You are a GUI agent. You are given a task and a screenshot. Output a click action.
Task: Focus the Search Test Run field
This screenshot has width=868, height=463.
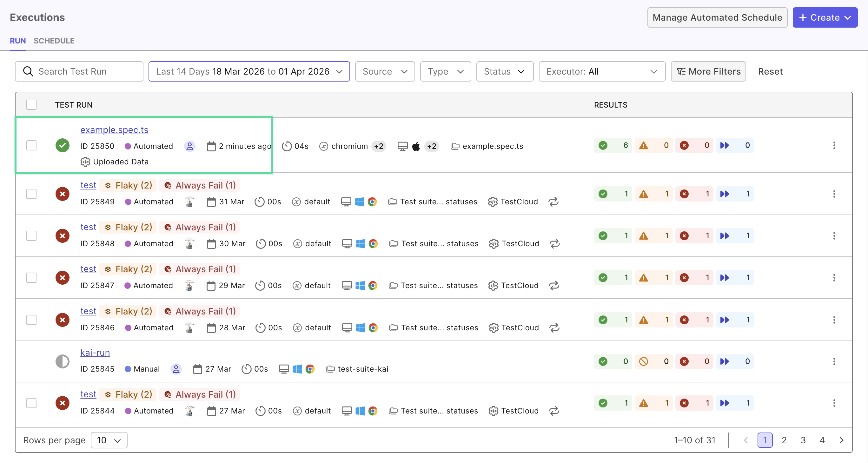[x=79, y=71]
